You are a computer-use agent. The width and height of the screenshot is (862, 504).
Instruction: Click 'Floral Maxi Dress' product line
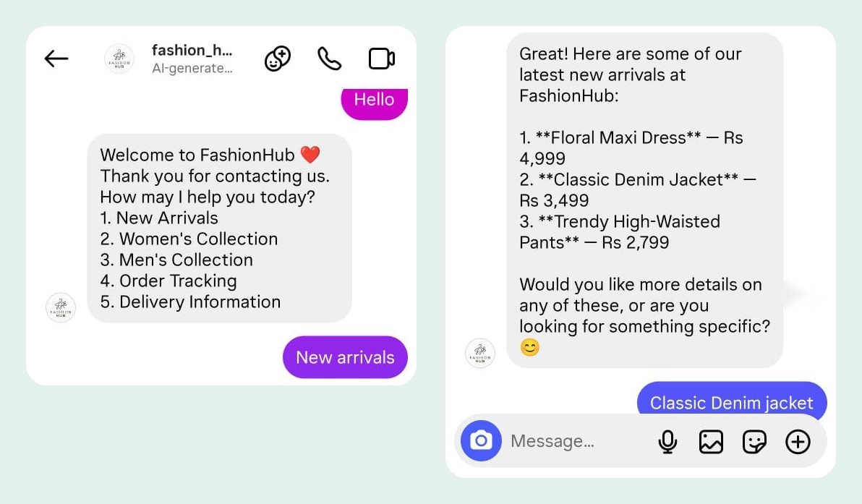coord(631,148)
